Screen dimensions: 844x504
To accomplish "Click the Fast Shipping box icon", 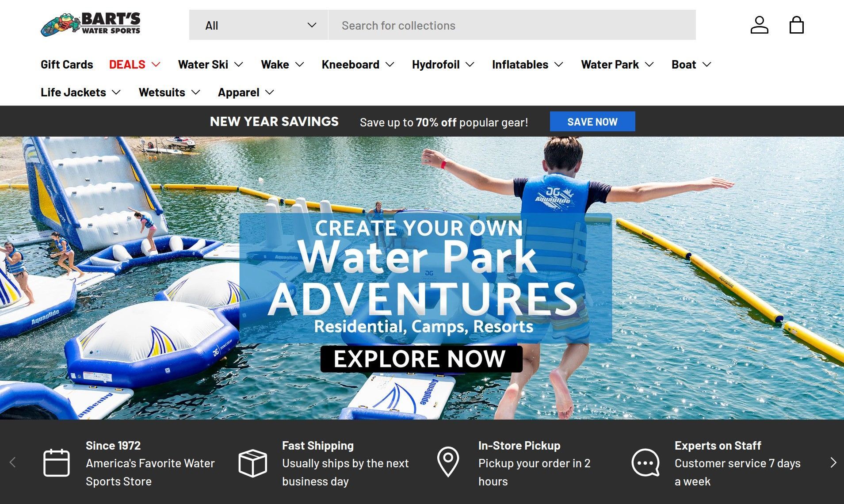I will click(252, 463).
